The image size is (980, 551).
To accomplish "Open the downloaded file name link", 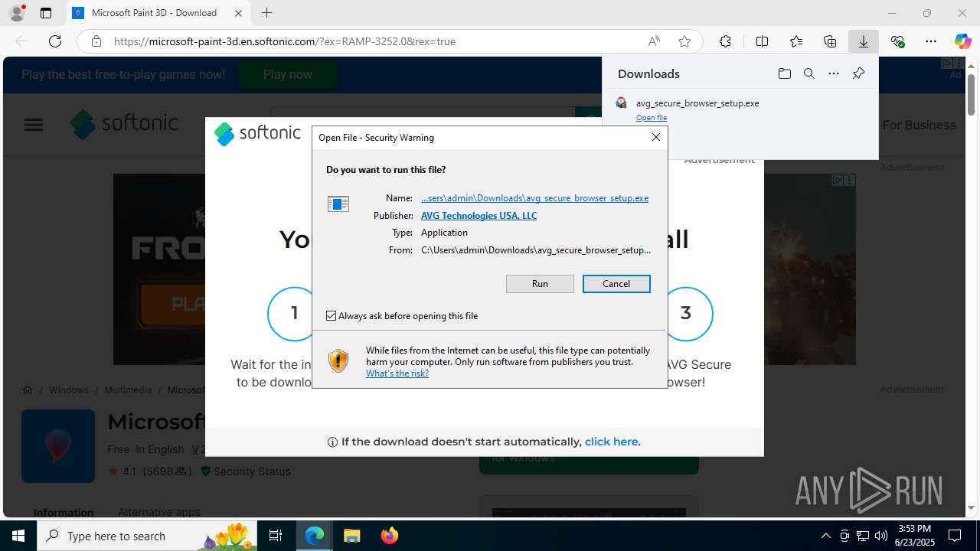I will pos(534,198).
